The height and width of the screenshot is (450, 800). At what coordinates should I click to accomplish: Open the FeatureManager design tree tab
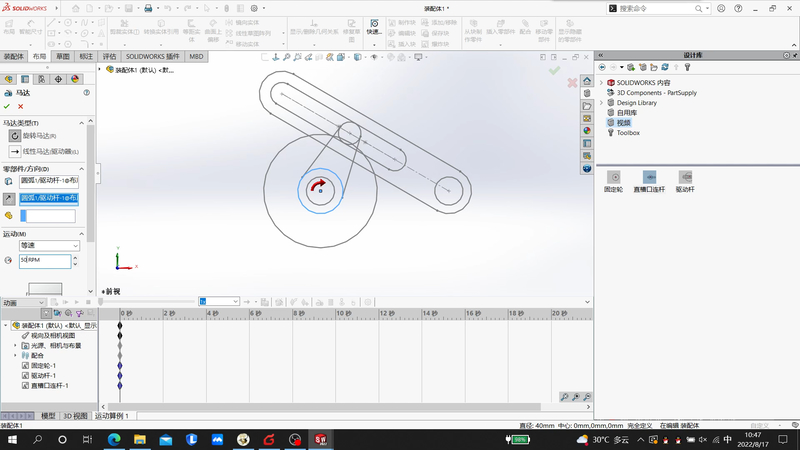(x=9, y=79)
